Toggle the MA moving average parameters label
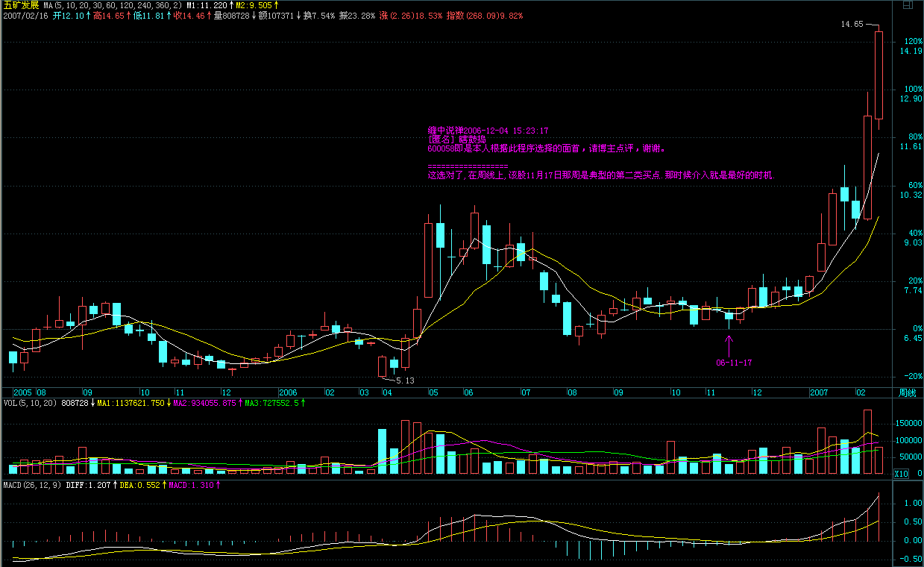 112,4
